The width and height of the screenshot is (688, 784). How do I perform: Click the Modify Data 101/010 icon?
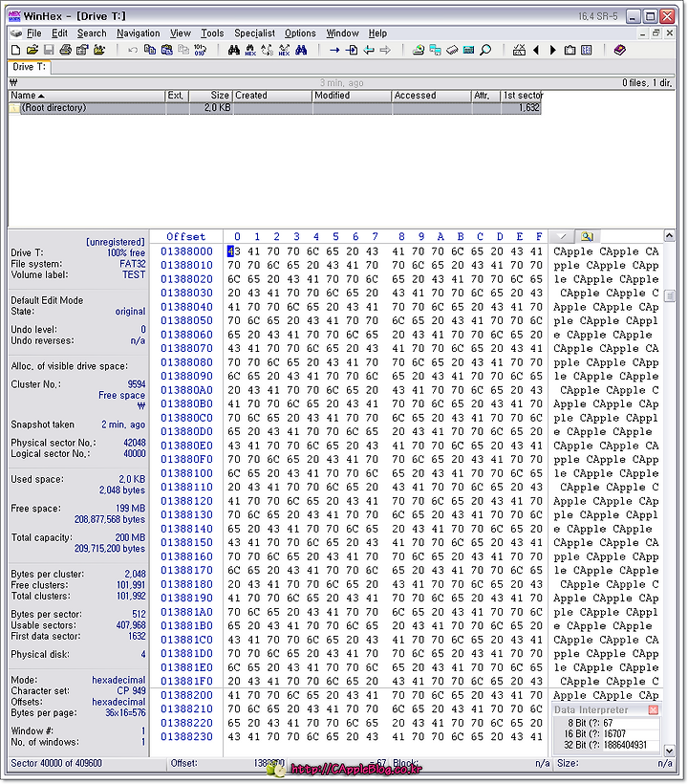(201, 50)
